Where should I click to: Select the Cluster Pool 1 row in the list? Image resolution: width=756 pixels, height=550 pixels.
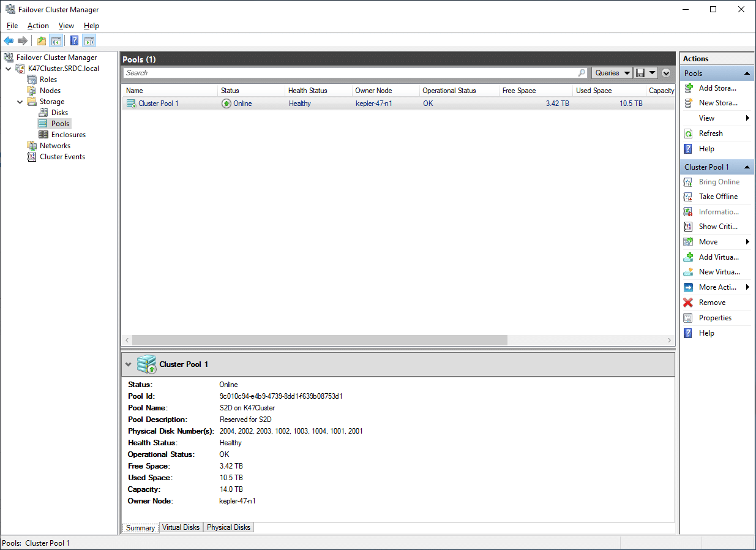pos(398,104)
